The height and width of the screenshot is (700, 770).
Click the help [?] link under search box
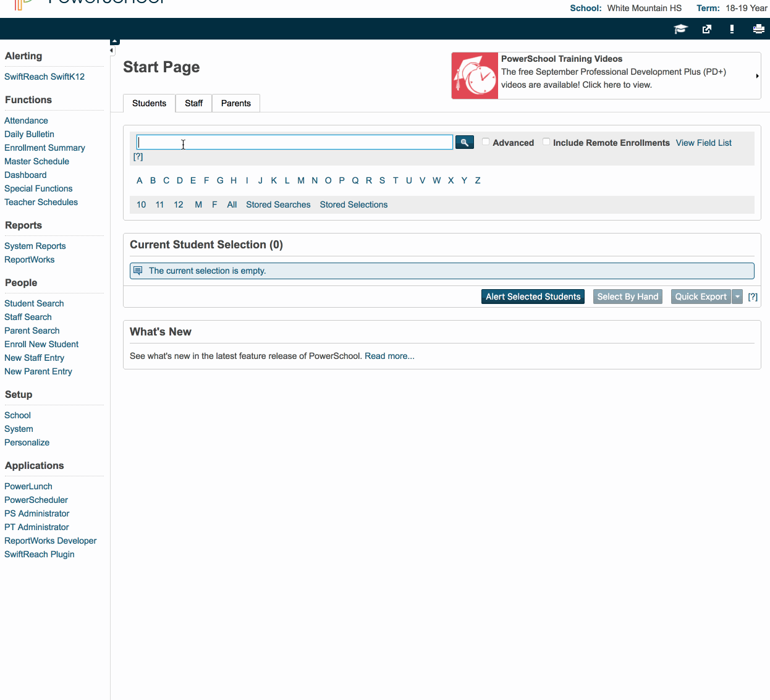tap(138, 157)
